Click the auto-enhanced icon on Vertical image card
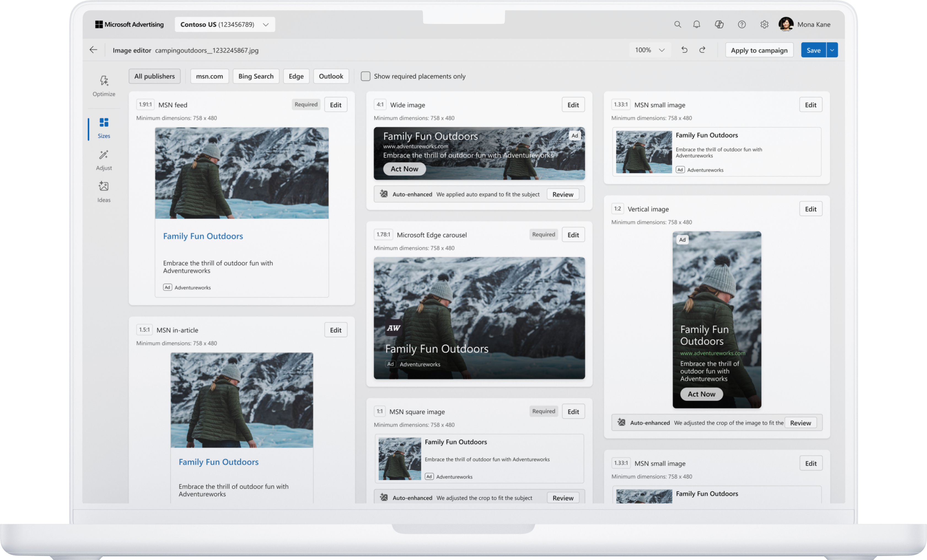 (621, 422)
